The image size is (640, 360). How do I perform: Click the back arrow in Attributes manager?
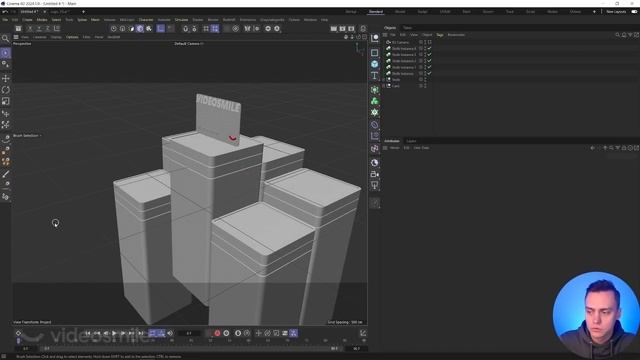[592, 148]
